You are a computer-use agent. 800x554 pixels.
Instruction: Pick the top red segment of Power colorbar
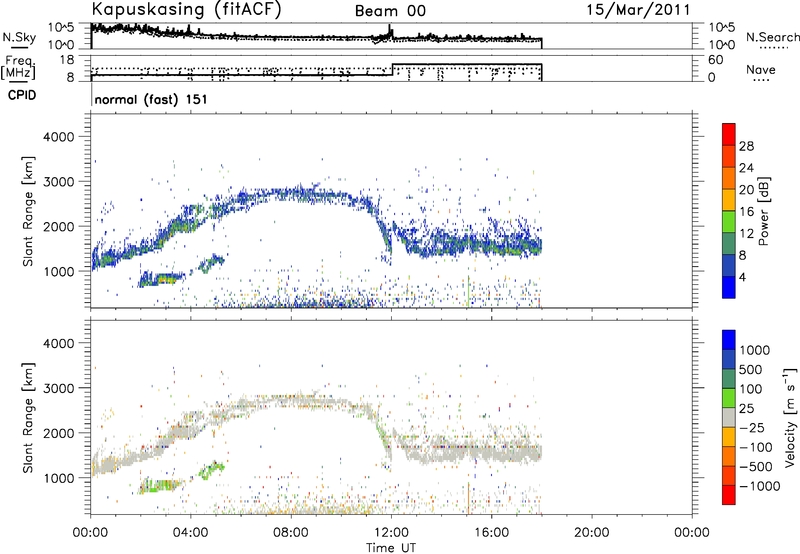[729, 134]
